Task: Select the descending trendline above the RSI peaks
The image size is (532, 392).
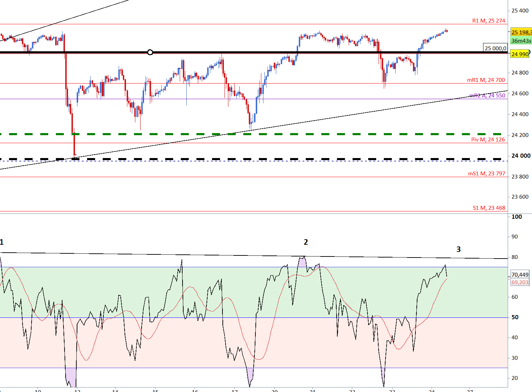Action: tap(254, 256)
